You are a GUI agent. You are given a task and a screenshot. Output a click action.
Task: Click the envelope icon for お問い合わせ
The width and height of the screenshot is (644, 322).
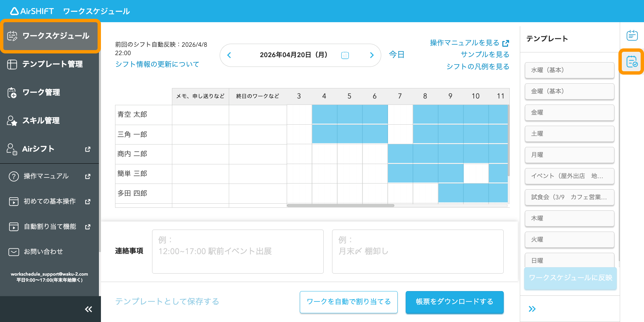pos(14,252)
